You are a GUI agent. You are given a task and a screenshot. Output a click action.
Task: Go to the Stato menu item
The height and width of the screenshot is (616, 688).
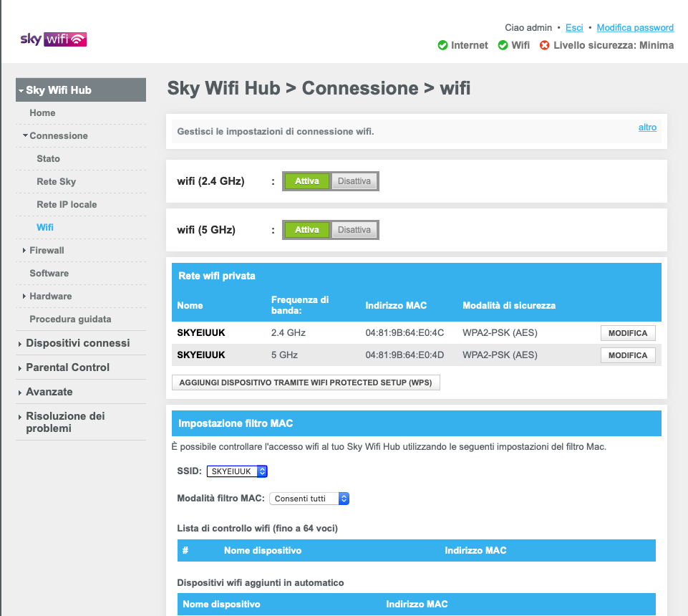coord(49,158)
